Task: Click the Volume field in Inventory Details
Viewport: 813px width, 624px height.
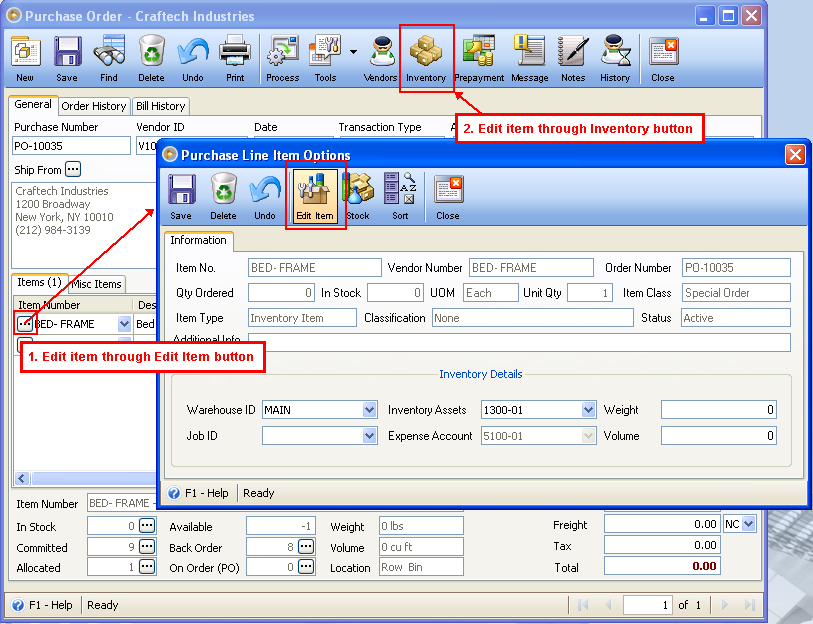Action: click(719, 436)
